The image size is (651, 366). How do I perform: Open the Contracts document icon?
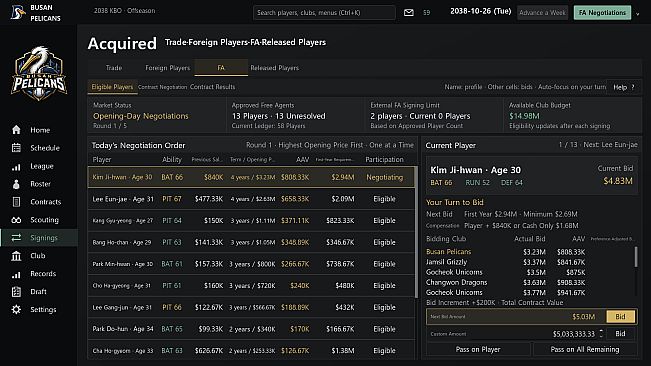(16, 202)
